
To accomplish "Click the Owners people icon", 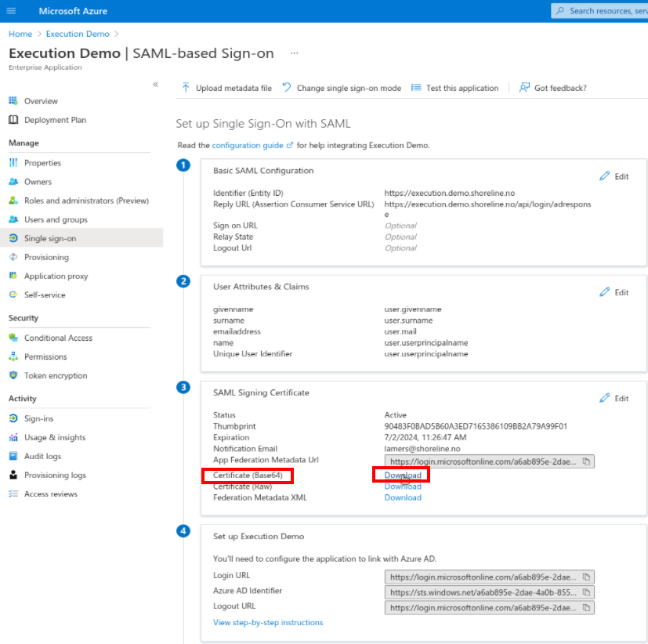I will [x=13, y=182].
